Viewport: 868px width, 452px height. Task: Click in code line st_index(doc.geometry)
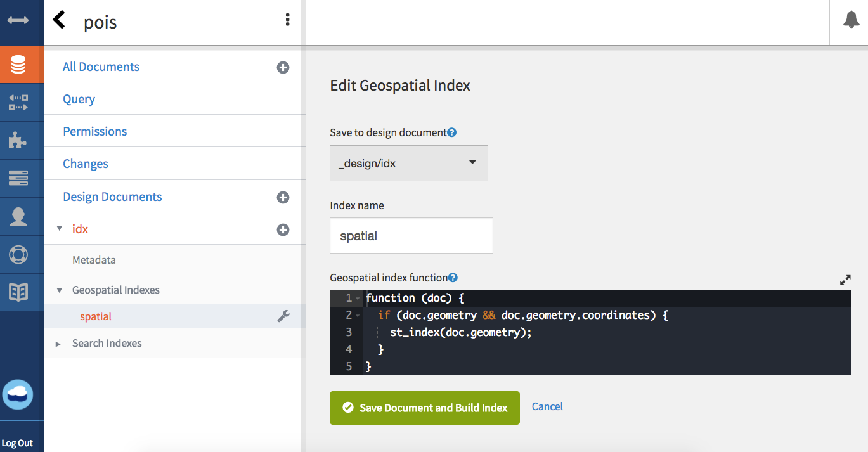(461, 332)
